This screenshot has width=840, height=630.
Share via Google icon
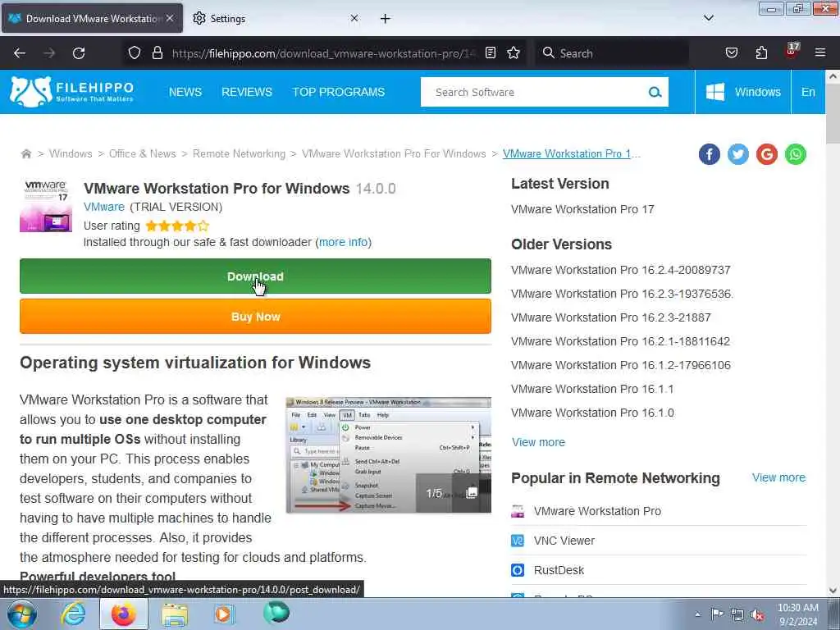[767, 154]
